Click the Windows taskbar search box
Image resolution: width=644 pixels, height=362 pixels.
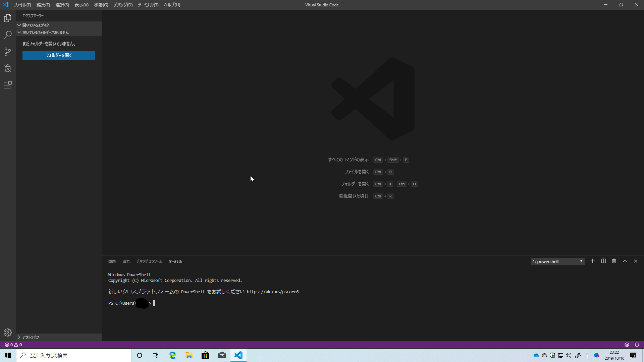(74, 355)
